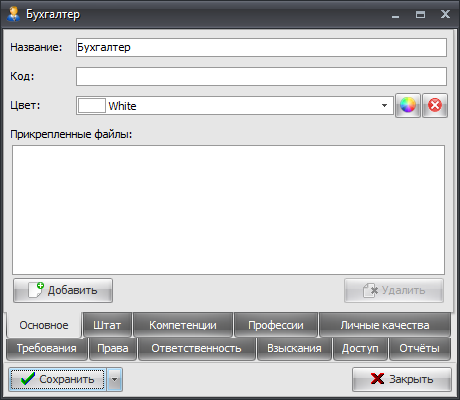Select the Профессии tab

pos(276,325)
